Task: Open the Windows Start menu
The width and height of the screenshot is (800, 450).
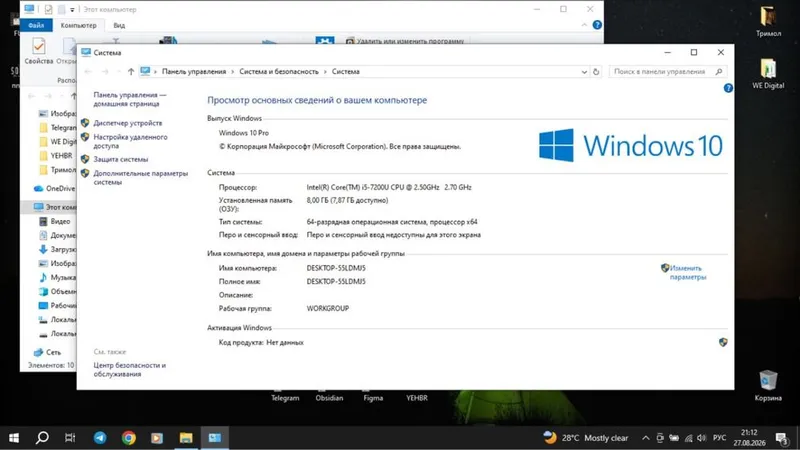Action: click(x=14, y=438)
